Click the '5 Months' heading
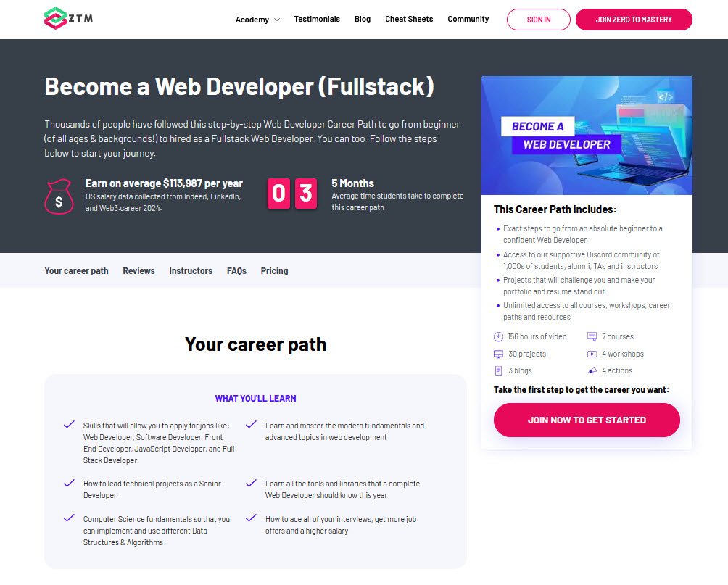 (353, 183)
